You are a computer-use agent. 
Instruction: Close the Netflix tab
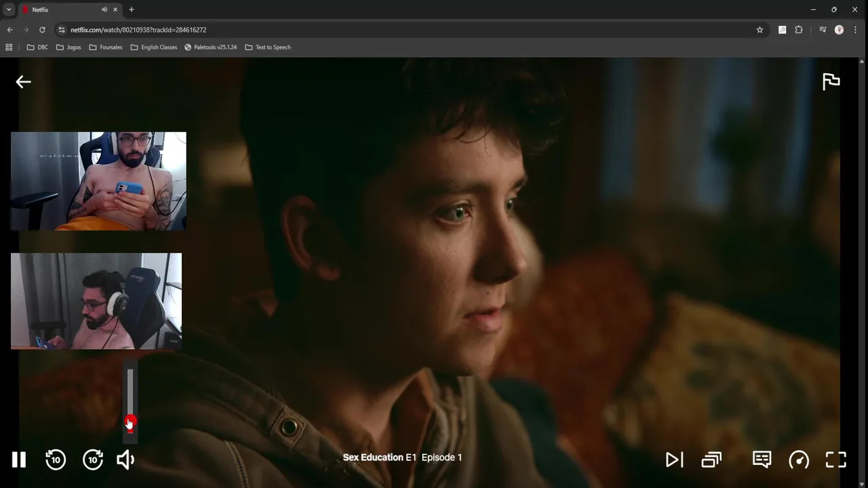pyautogui.click(x=115, y=9)
